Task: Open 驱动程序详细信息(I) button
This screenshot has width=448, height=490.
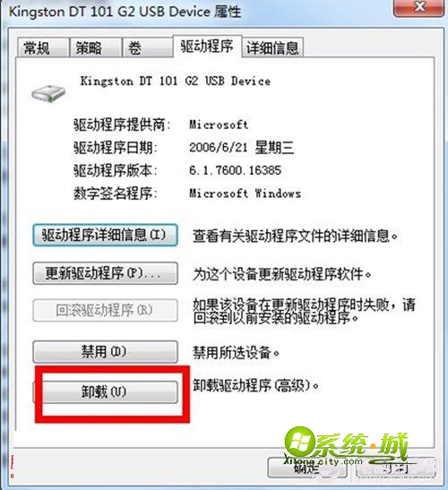Action: tap(105, 235)
